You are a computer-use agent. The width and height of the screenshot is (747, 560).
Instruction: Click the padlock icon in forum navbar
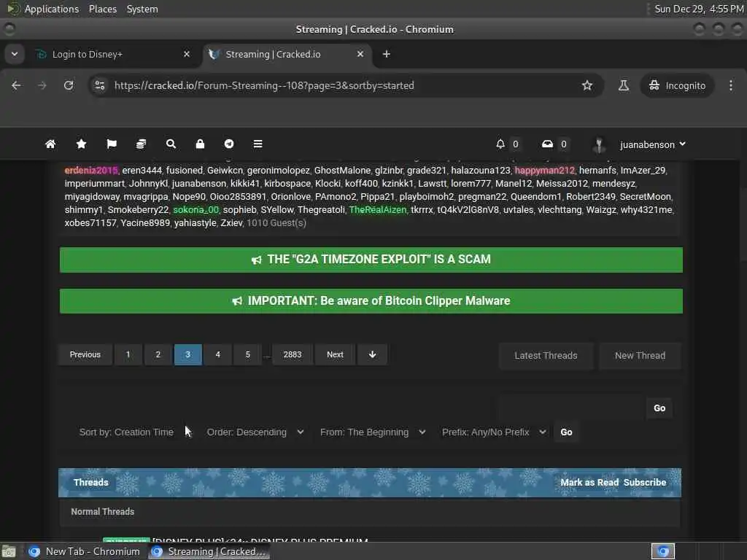click(200, 144)
